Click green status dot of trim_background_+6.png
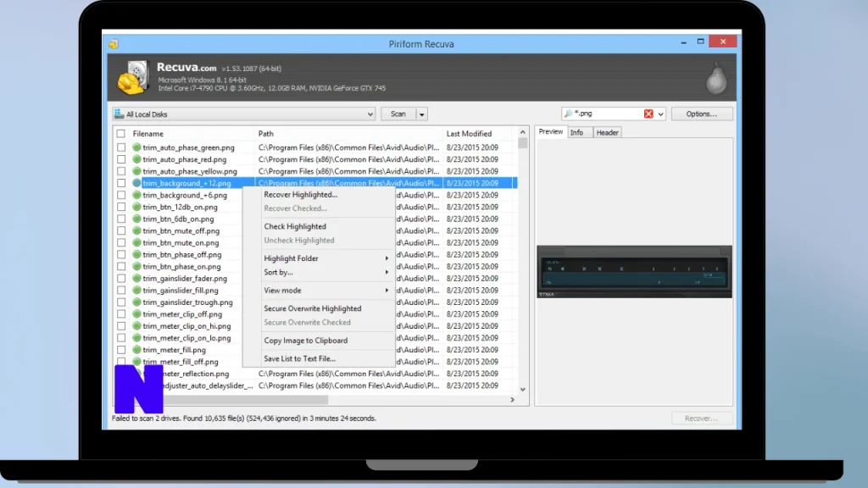Screen dimensions: 868x488 tap(136, 195)
